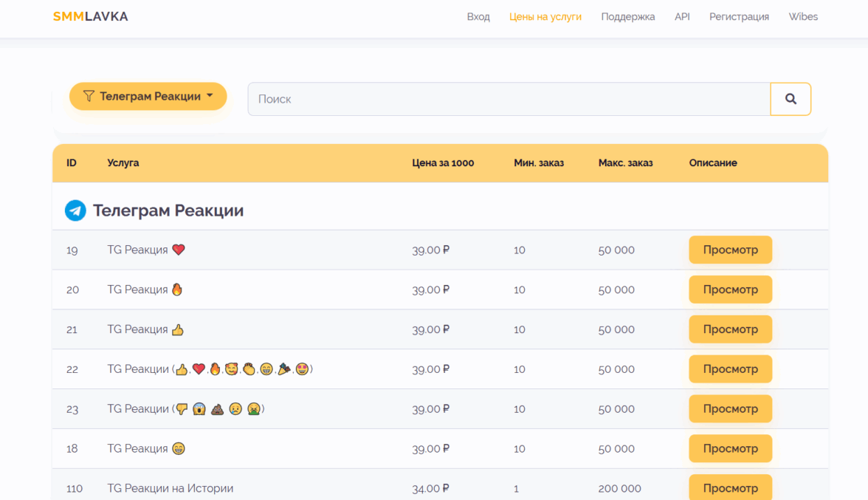Click the 34.00 ₽ price cell
This screenshot has width=868, height=500.
point(431,488)
